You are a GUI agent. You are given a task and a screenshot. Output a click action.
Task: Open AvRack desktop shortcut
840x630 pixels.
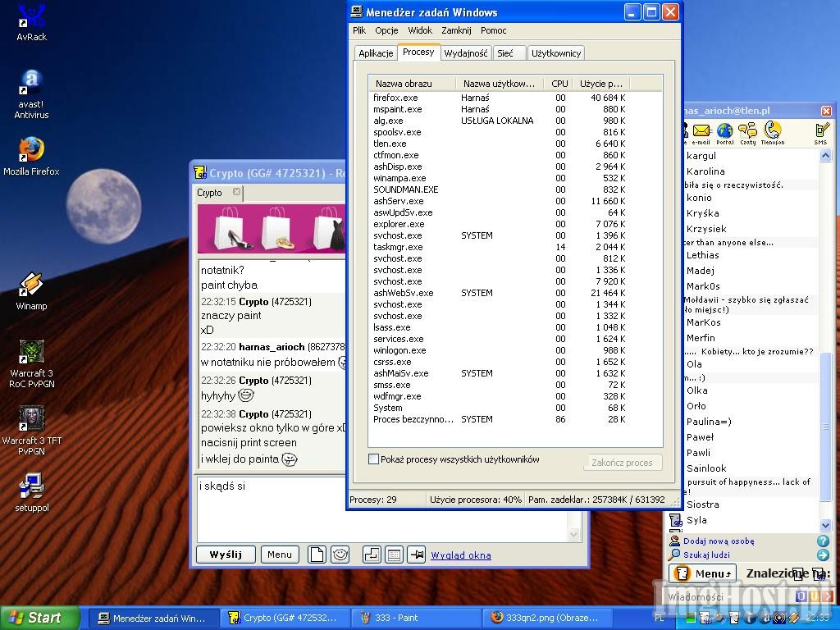pos(32,21)
